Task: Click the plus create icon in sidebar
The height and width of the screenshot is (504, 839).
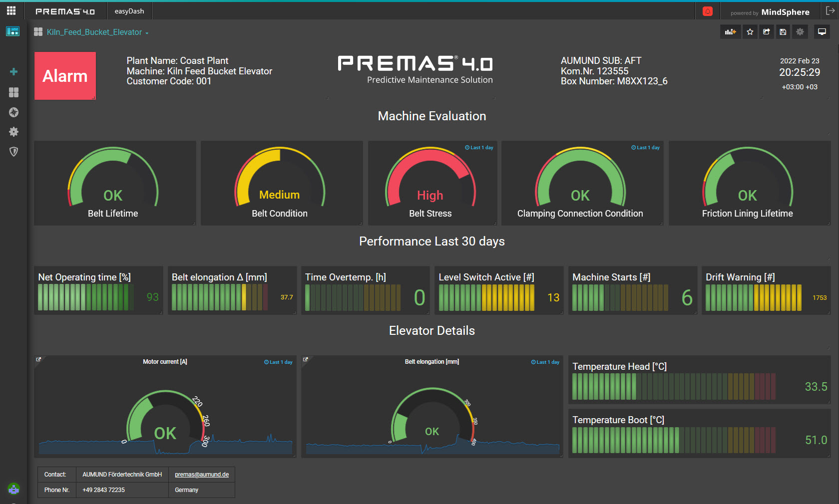Action: (14, 72)
